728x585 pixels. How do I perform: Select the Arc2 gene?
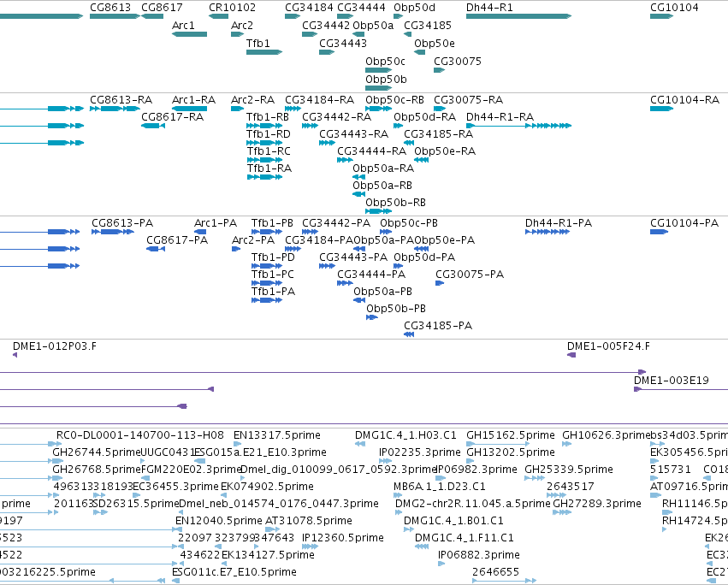coord(237,34)
